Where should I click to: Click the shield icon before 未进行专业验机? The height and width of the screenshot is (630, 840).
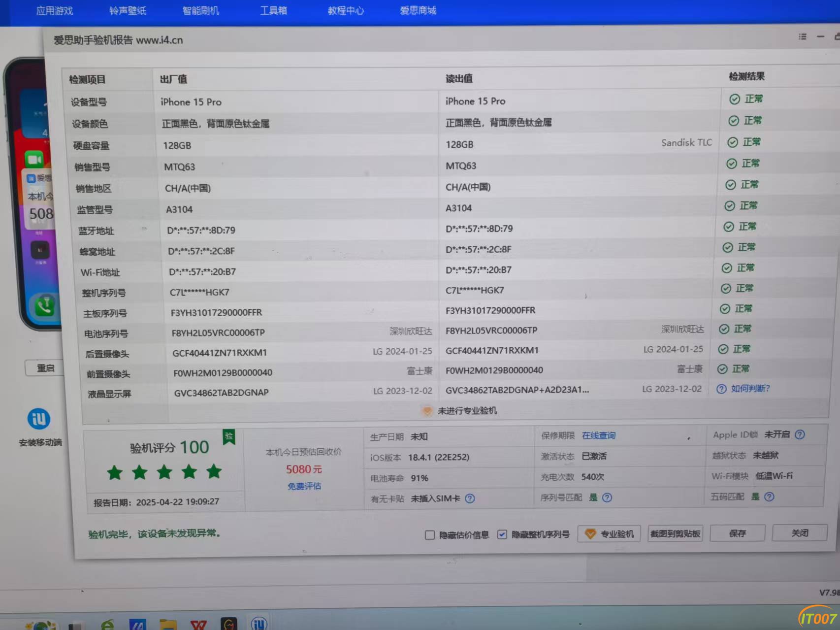427,411
